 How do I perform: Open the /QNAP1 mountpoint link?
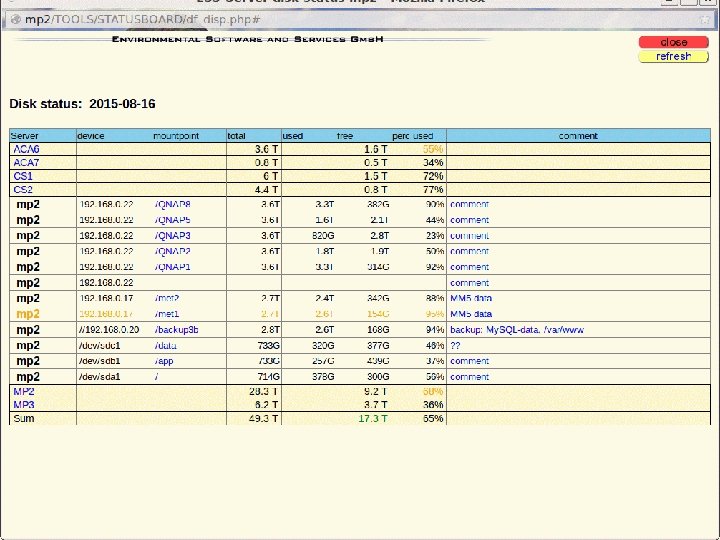(173, 267)
